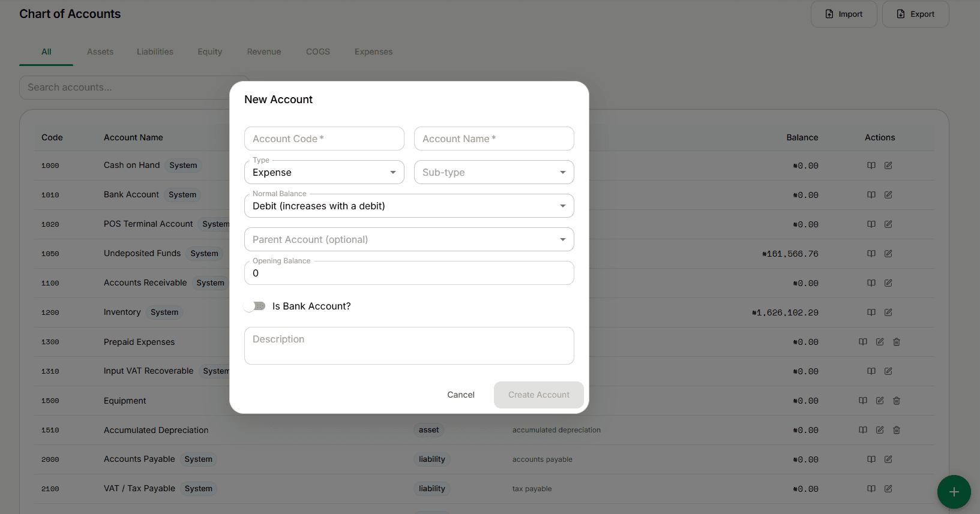980x514 pixels.
Task: Click the Undeposited Funds balance 161,566.76
Action: [790, 254]
